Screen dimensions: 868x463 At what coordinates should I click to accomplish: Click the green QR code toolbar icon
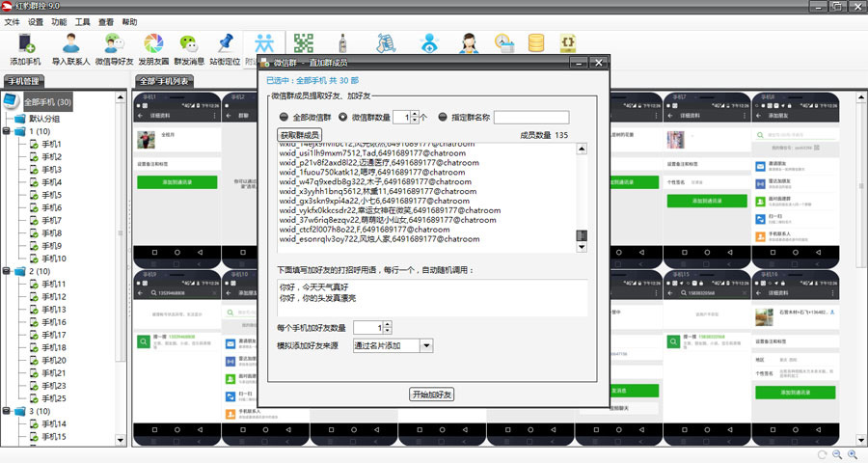[x=304, y=43]
